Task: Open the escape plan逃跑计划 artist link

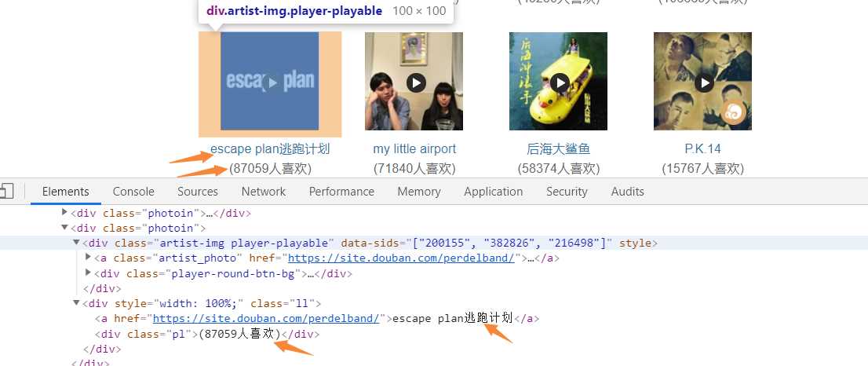Action: [270, 149]
